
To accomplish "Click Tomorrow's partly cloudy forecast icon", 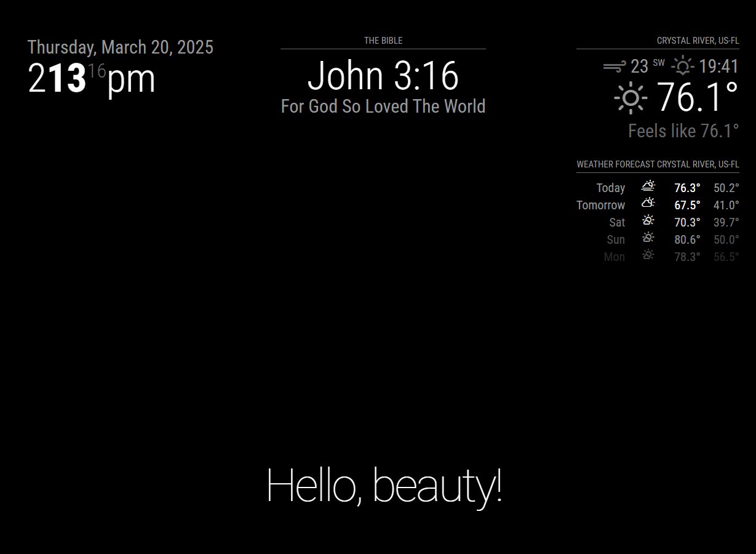I will click(648, 204).
